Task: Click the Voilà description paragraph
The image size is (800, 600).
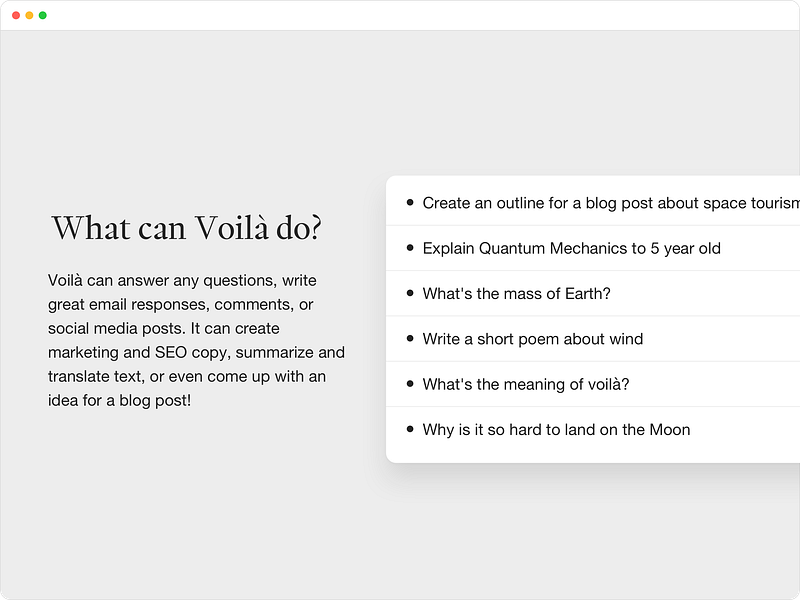Action: 195,340
